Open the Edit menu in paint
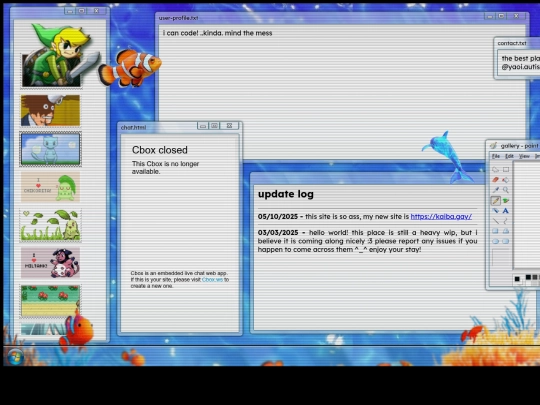 pos(509,156)
